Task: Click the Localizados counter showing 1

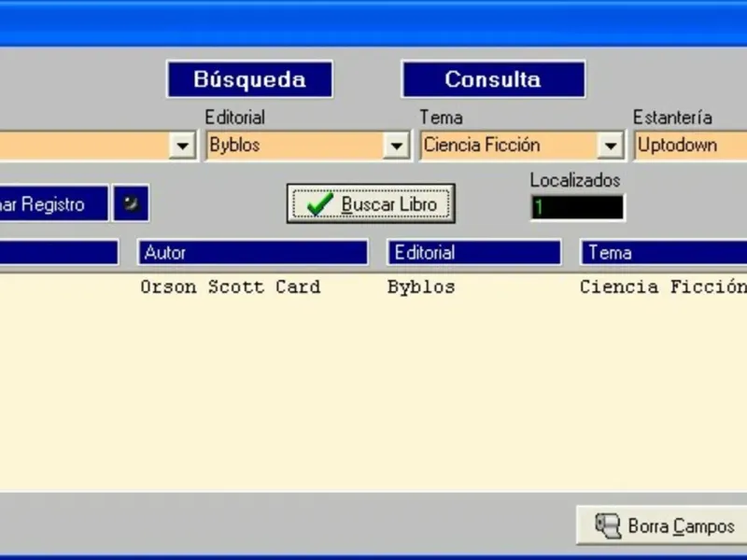Action: point(577,207)
